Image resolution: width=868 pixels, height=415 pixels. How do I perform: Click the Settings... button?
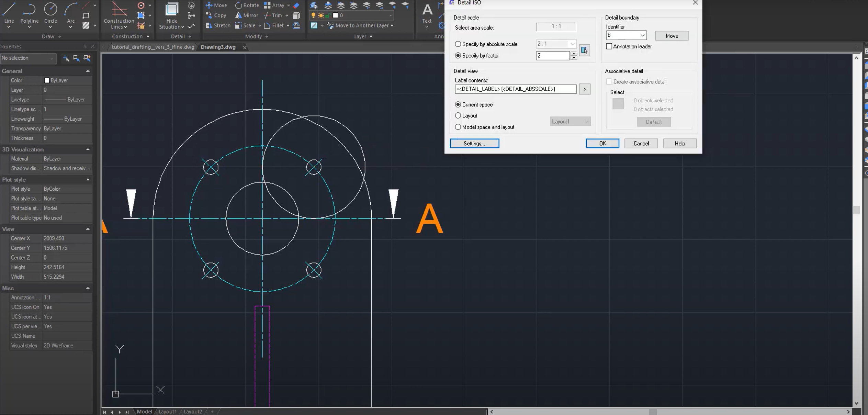click(474, 143)
